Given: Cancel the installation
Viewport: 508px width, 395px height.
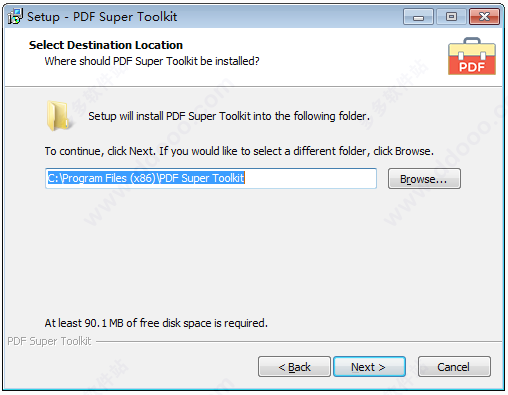Looking at the screenshot, I should (x=454, y=367).
